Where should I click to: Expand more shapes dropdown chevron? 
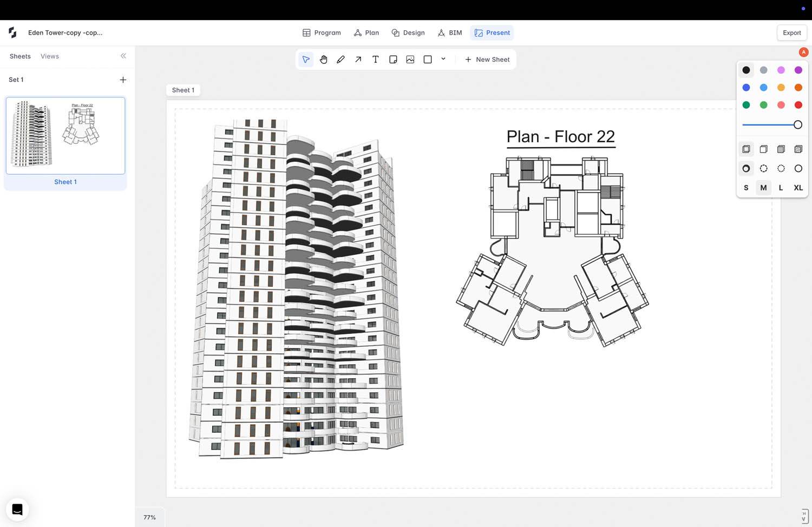[443, 59]
